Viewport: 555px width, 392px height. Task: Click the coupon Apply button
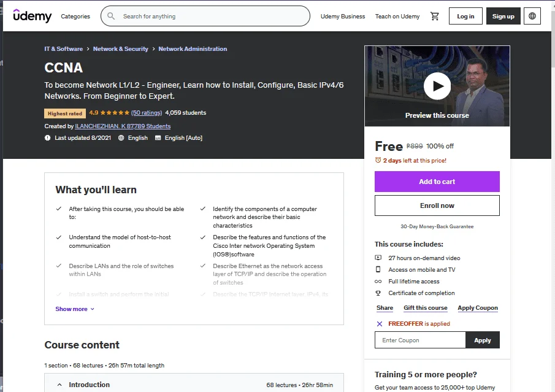click(483, 340)
